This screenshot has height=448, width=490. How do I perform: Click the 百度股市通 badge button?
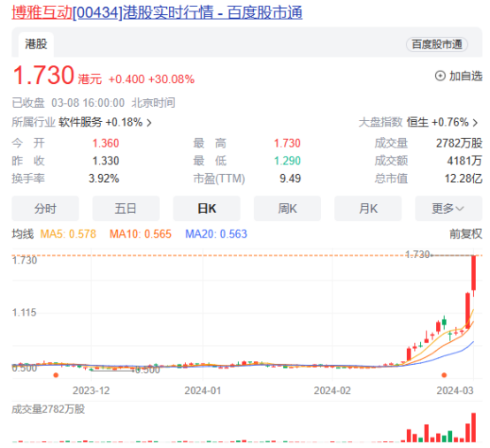(437, 44)
